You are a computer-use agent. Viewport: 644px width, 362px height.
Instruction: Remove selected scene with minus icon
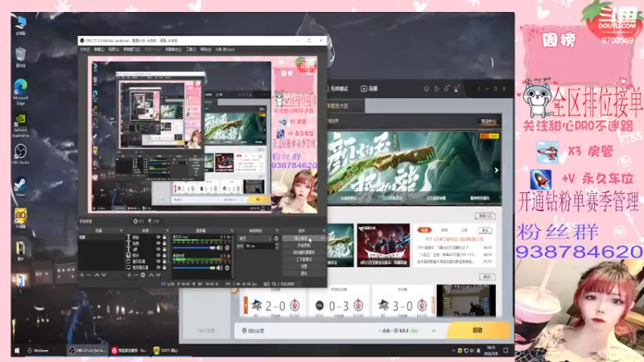coord(89,275)
